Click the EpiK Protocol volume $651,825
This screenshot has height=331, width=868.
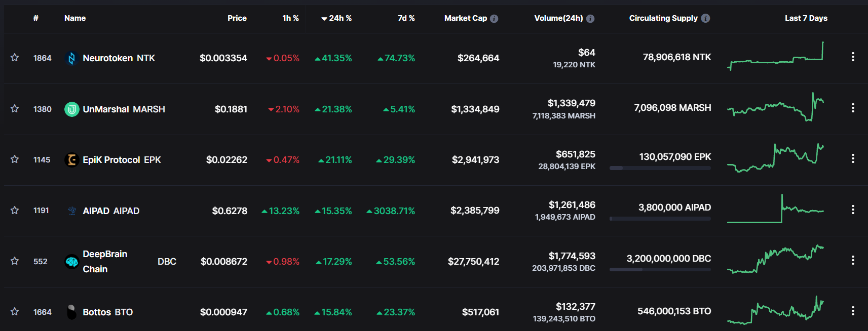(x=576, y=154)
